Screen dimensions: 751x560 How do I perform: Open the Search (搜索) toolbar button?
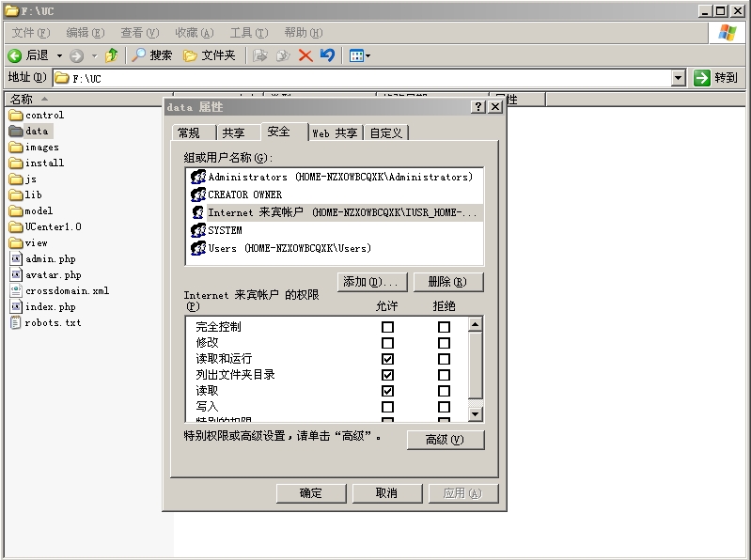coord(152,55)
